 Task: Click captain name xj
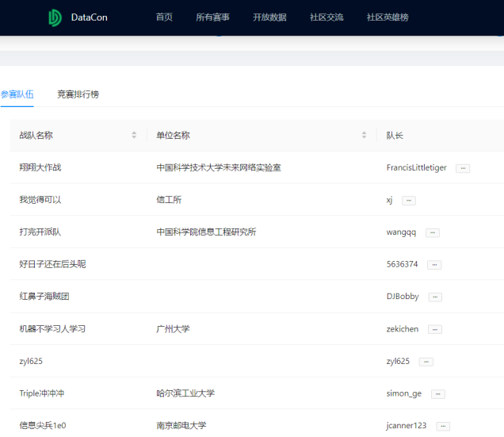pos(390,200)
